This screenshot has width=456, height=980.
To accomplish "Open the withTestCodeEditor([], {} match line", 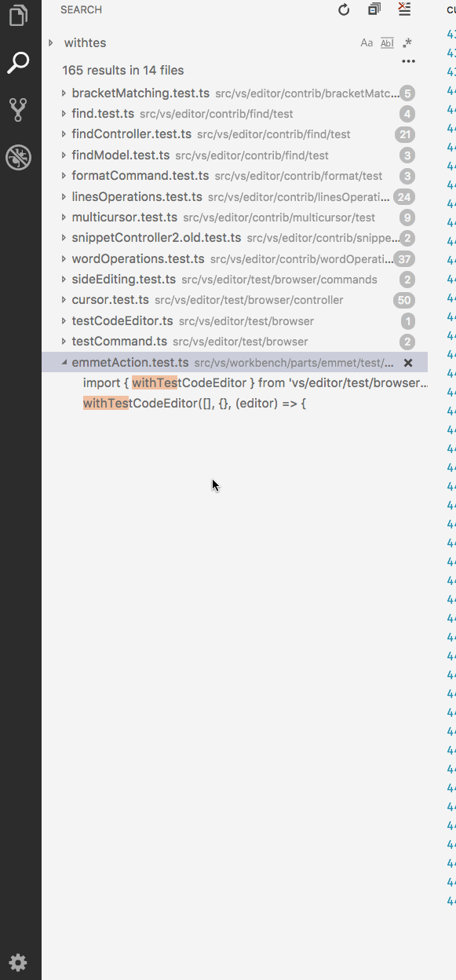I will click(x=235, y=404).
